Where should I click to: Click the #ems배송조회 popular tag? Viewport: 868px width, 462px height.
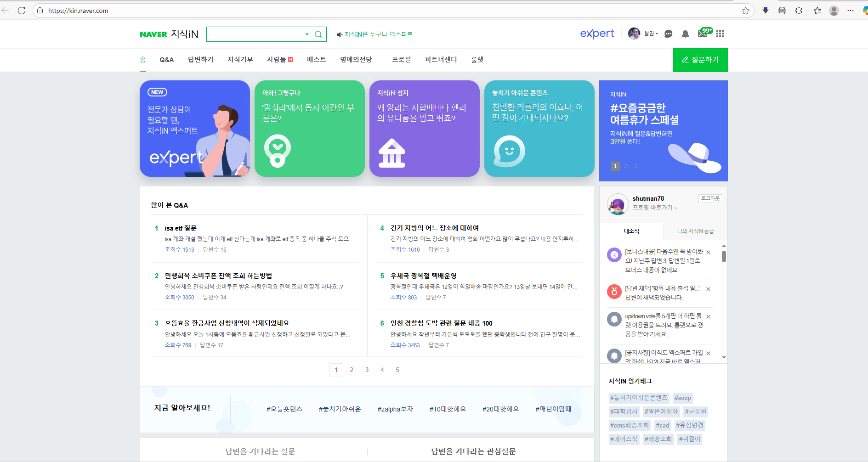point(630,425)
